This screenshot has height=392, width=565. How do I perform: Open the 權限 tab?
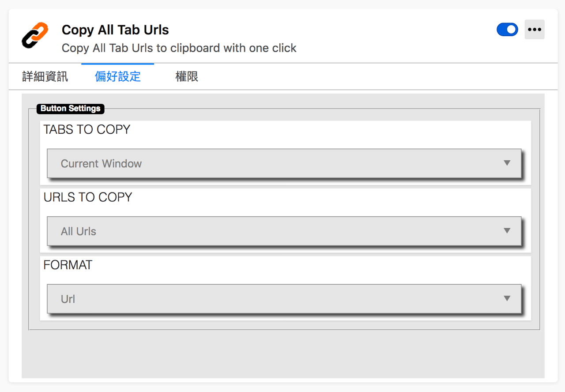tap(187, 76)
